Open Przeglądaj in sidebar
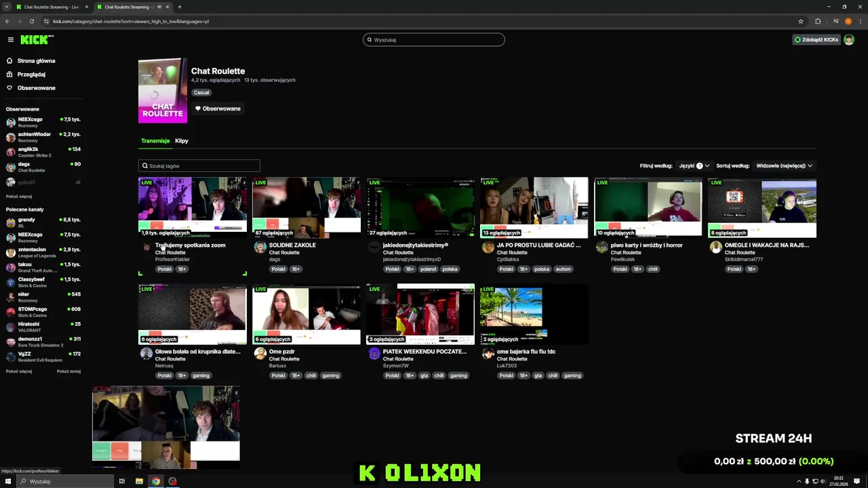Screen dimensions: 868x488 [31, 75]
